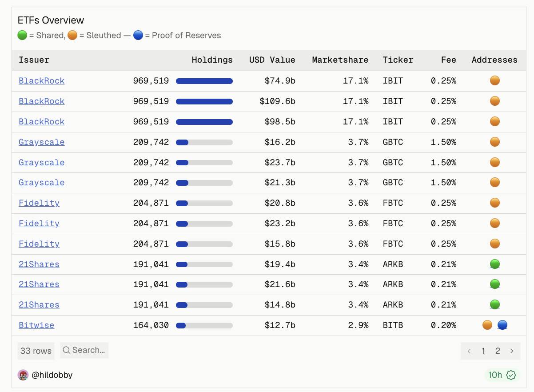Viewport: 534px width, 392px height.
Task: Select FBTC ticker in the $20.8b row
Action: coord(393,203)
